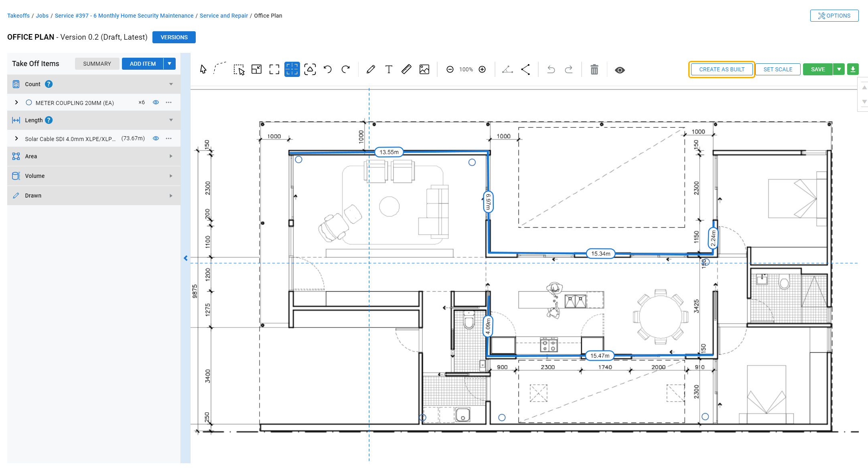Click the scrollbar down arrow
868x468 pixels.
coord(864,102)
